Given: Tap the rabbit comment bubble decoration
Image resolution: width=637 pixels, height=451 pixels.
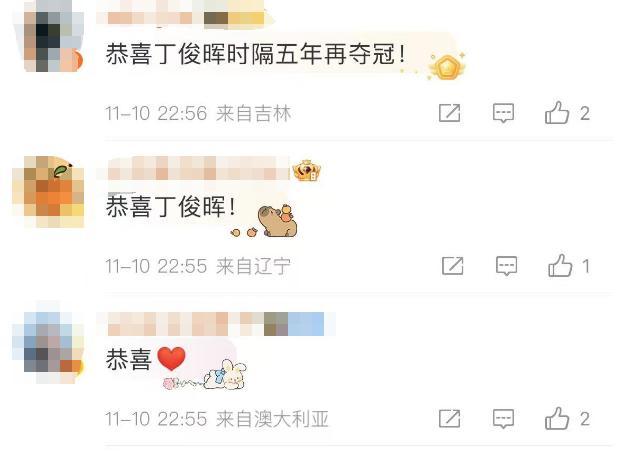Looking at the screenshot, I should (x=226, y=375).
